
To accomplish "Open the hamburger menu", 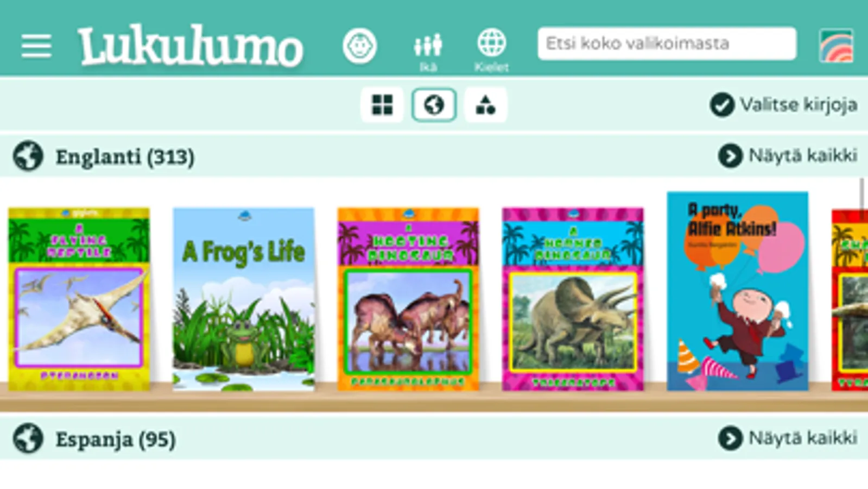I will tap(36, 46).
